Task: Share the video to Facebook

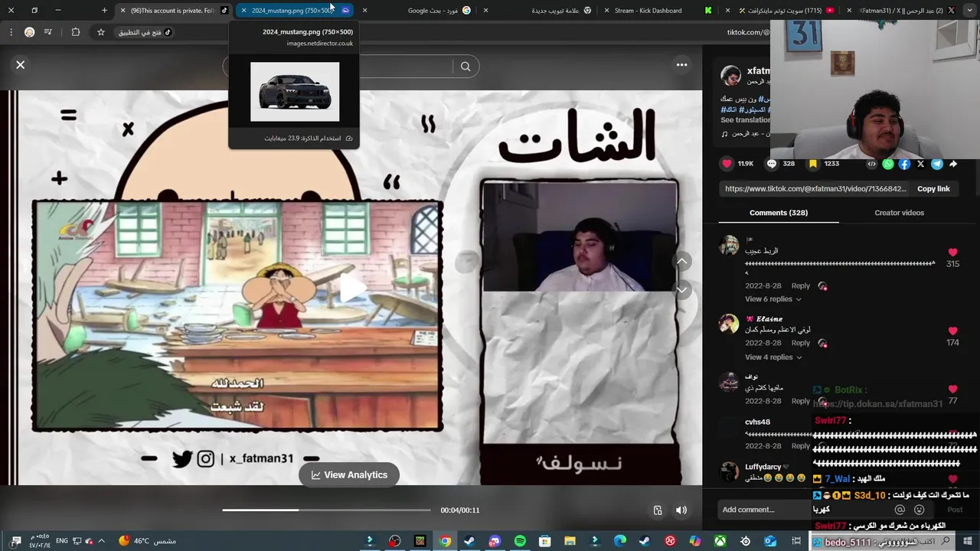Action: tap(904, 164)
